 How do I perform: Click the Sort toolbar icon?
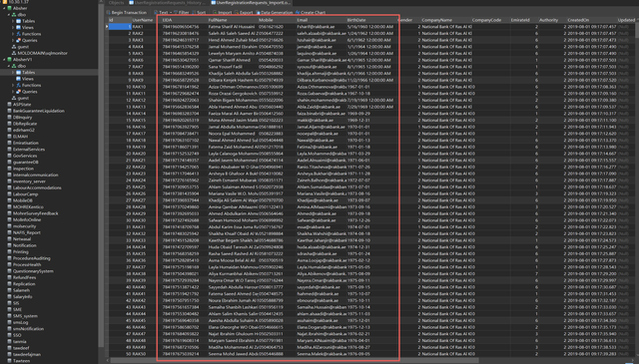point(194,13)
